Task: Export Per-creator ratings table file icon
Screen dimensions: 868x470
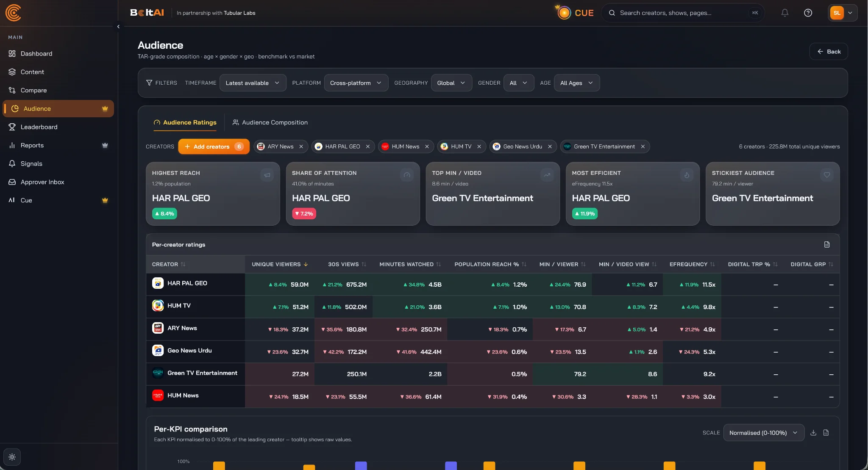Action: [827, 244]
